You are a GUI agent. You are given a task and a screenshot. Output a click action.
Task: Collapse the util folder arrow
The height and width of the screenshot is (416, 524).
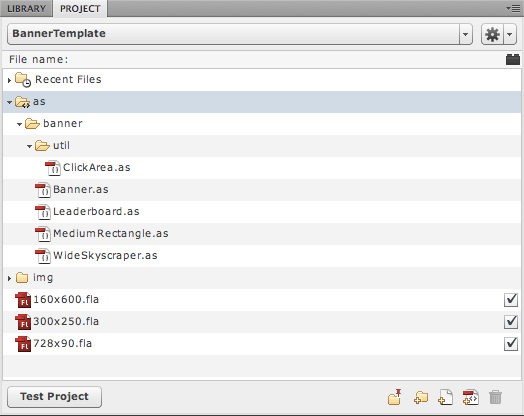point(29,146)
